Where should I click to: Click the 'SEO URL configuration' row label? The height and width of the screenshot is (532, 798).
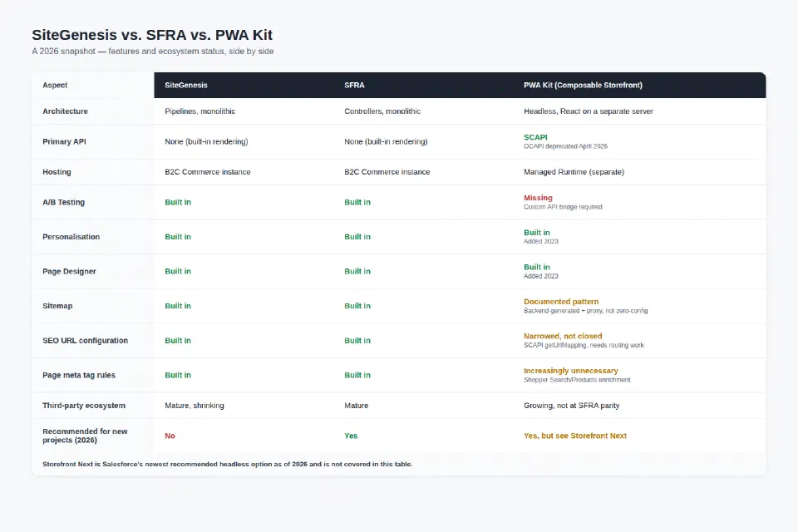click(x=86, y=341)
